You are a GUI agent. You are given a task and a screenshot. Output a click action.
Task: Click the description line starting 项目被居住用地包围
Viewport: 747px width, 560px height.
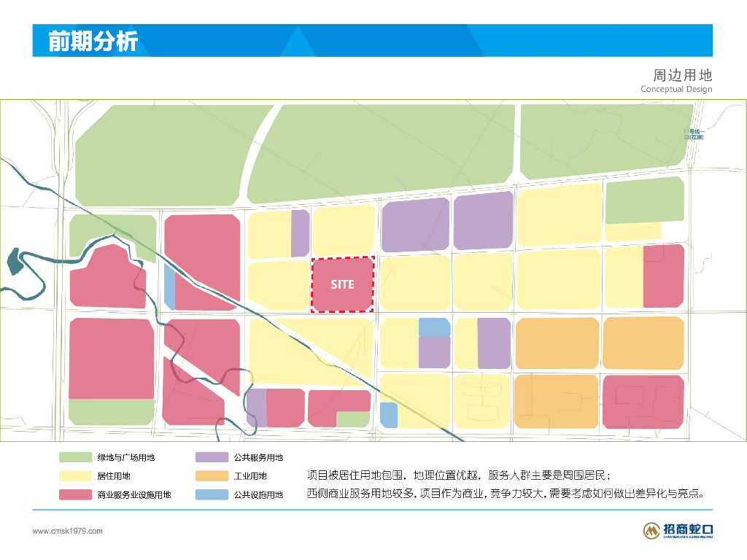459,475
